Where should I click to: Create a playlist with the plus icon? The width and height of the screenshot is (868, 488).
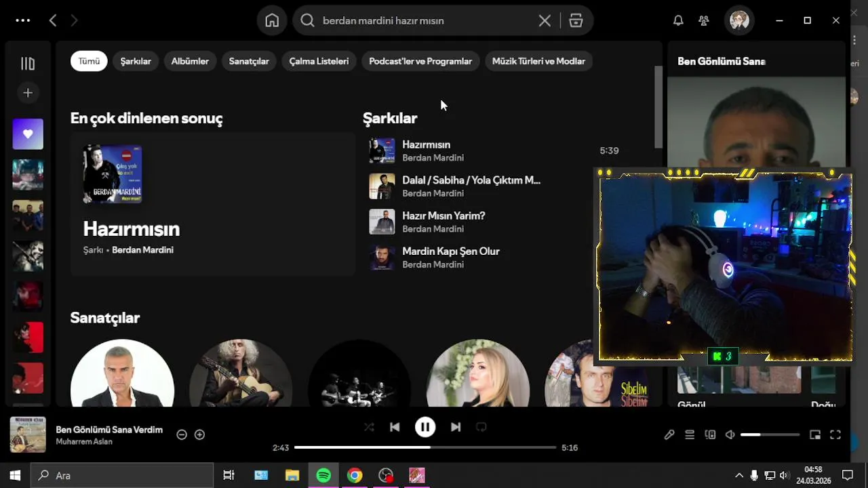point(28,93)
